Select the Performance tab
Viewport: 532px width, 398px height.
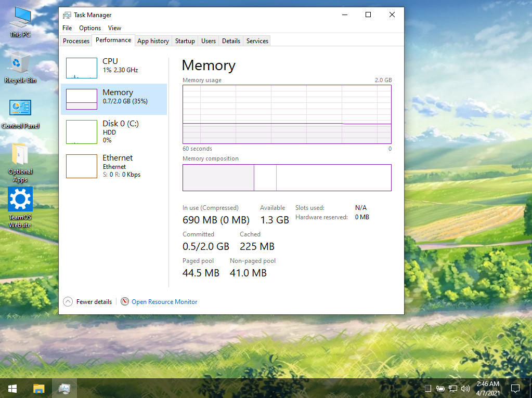[113, 40]
